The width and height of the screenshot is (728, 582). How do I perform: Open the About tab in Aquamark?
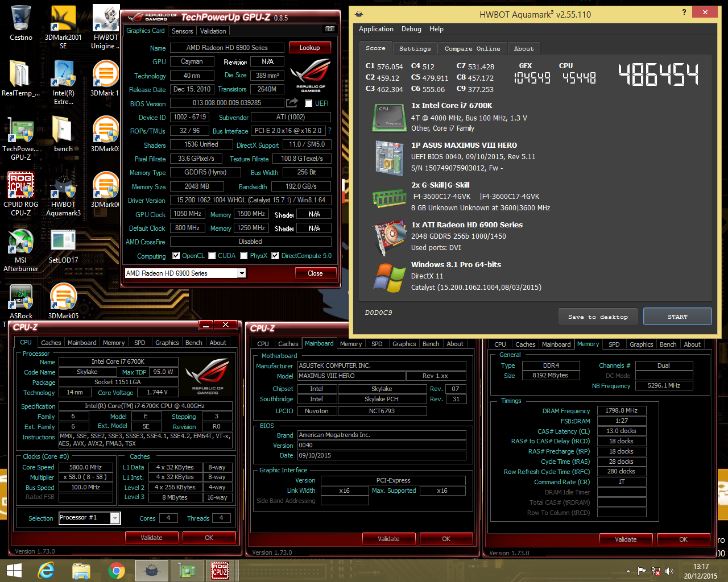coord(524,49)
